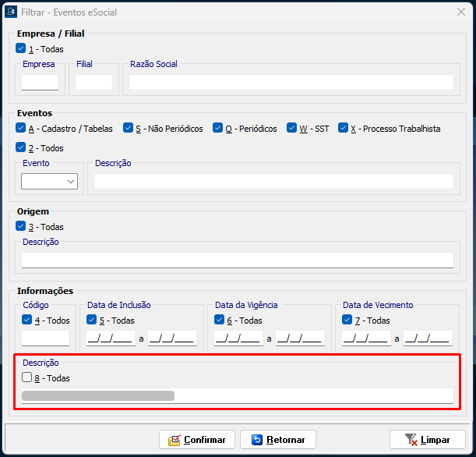Toggle A - Cadastro / Tabelas checkbox

pyautogui.click(x=21, y=129)
